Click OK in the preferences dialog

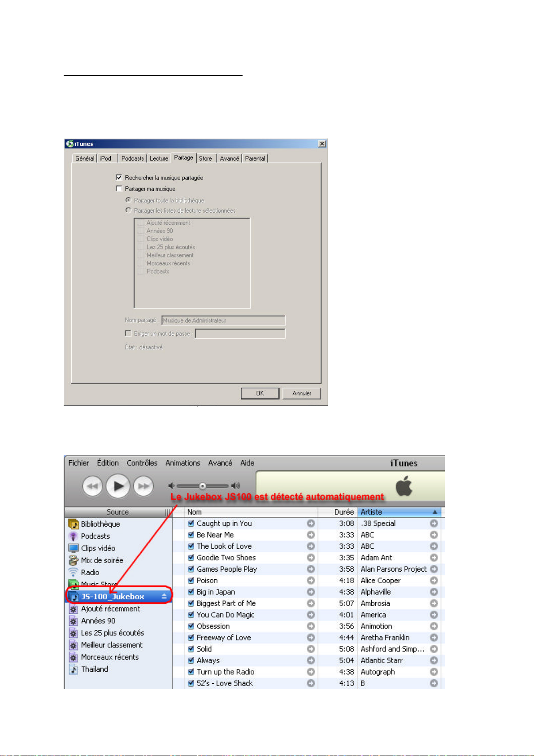tap(260, 393)
